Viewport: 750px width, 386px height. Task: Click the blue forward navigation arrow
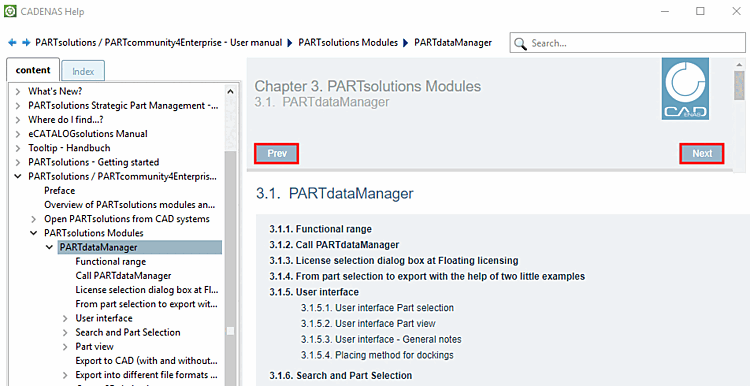click(x=26, y=43)
